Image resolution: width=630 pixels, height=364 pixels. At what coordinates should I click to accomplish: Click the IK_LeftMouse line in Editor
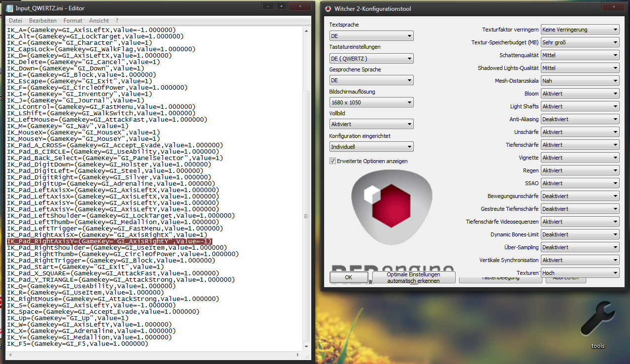coord(107,120)
